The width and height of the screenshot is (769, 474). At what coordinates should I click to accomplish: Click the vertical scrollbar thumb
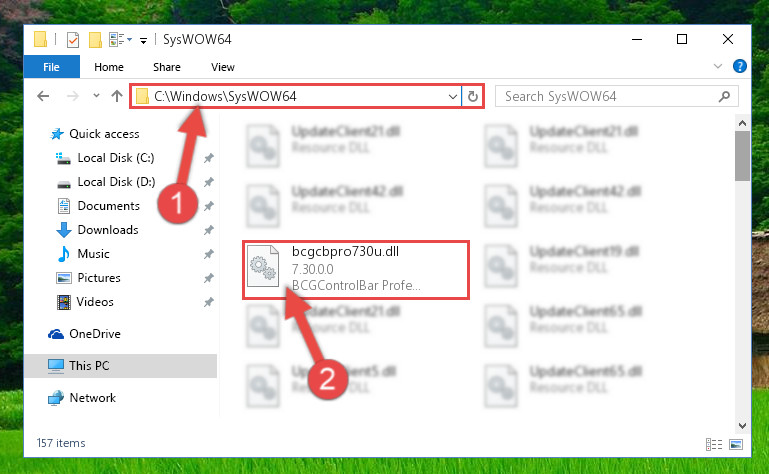(x=742, y=156)
